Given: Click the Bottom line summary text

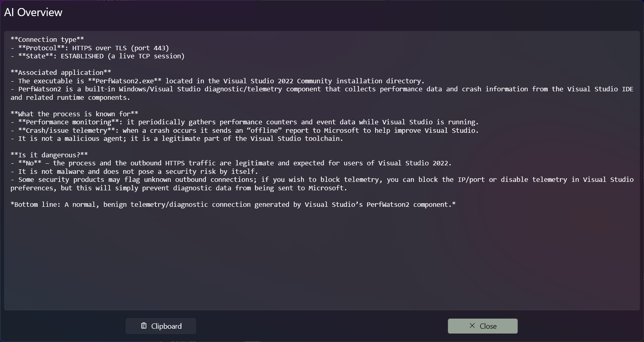Looking at the screenshot, I should click(233, 204).
